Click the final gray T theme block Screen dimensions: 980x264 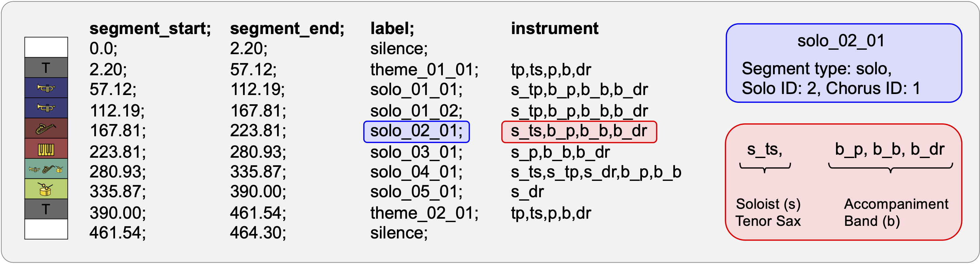click(x=46, y=209)
